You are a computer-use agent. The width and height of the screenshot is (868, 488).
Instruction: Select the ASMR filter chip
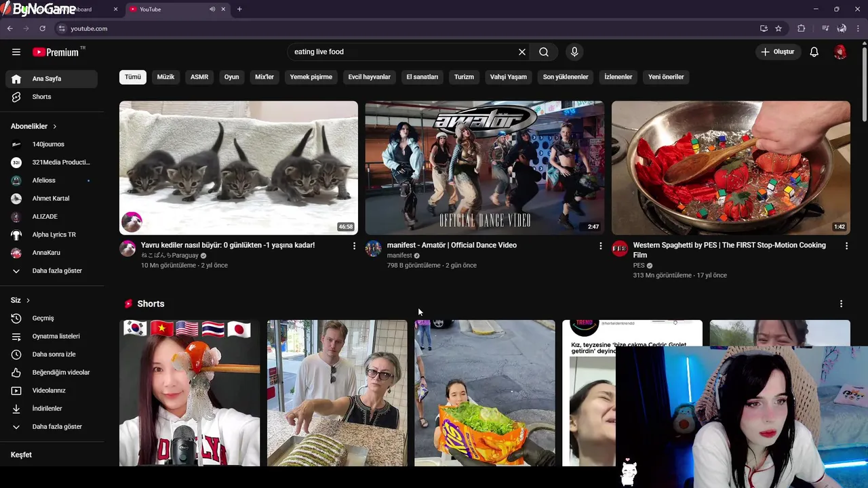tap(199, 77)
